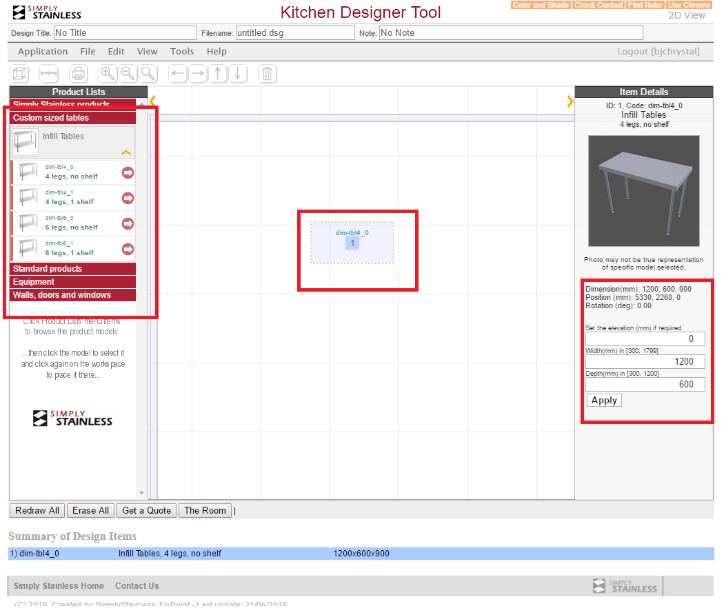
Task: Open the Tools menu
Action: tap(182, 52)
